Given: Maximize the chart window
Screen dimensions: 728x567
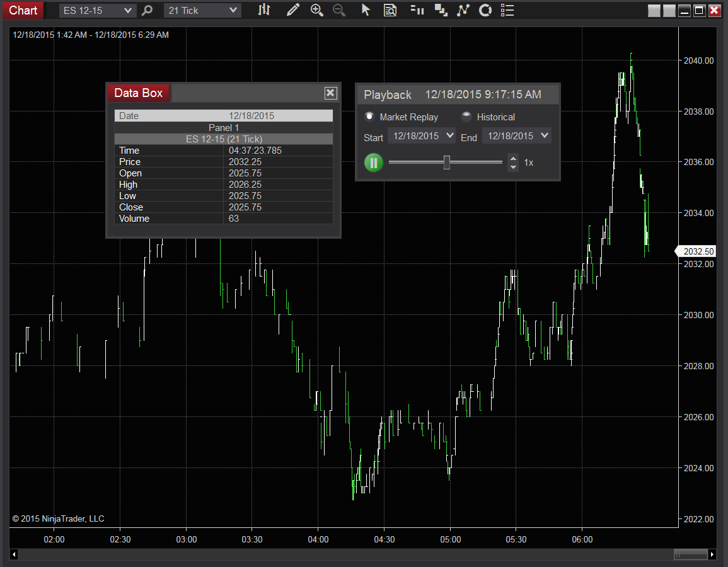Looking at the screenshot, I should (699, 10).
